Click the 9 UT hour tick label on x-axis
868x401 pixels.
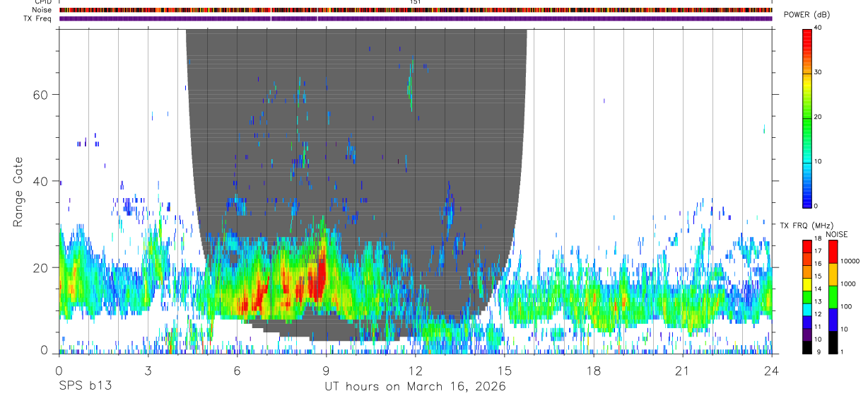[x=327, y=371]
